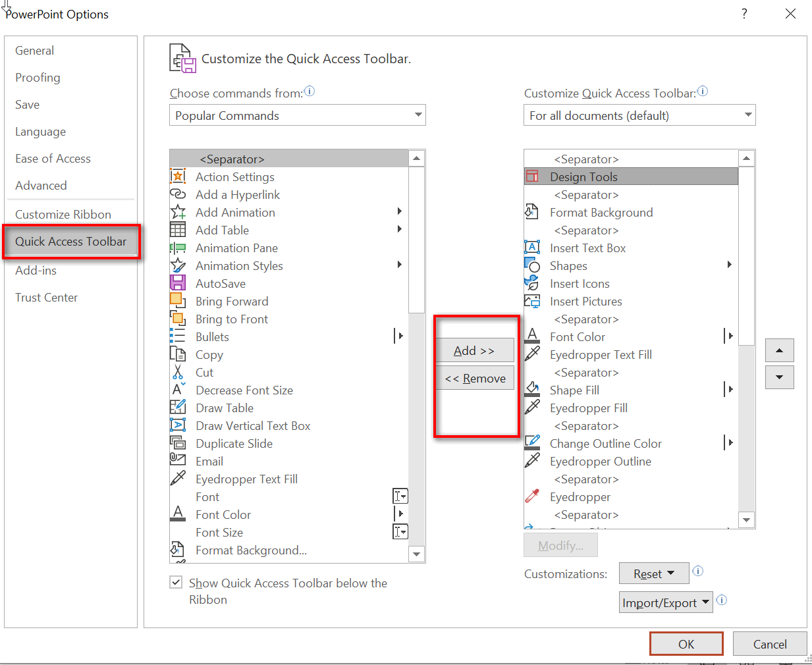
Task: Click the Bring to Front icon
Action: (178, 319)
